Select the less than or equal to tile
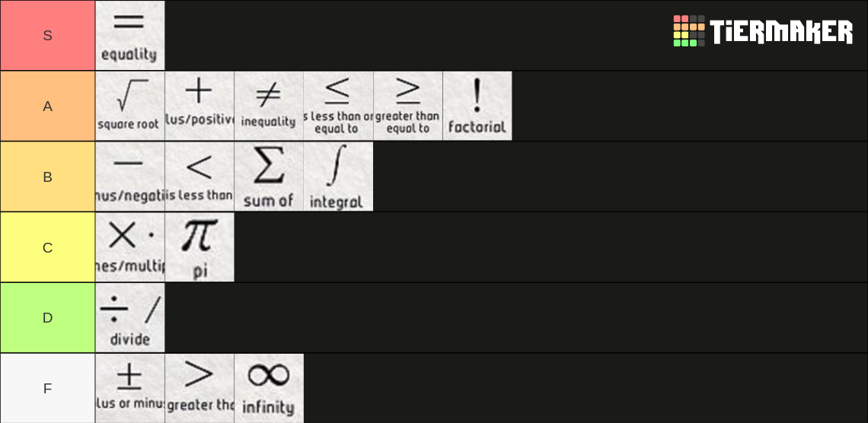868x423 pixels. [338, 107]
